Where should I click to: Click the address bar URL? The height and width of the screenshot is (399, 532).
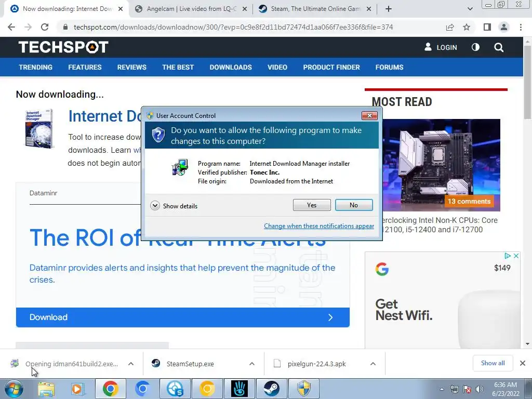pos(233,27)
